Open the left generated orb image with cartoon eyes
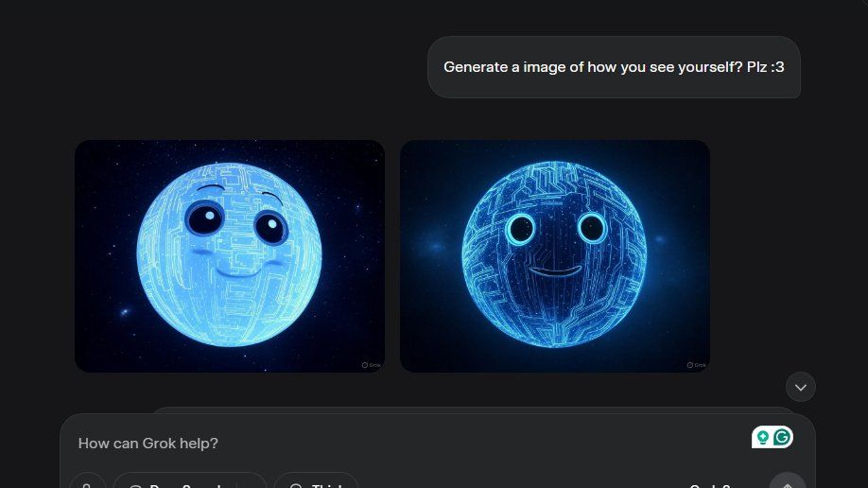The height and width of the screenshot is (488, 868). tap(230, 256)
